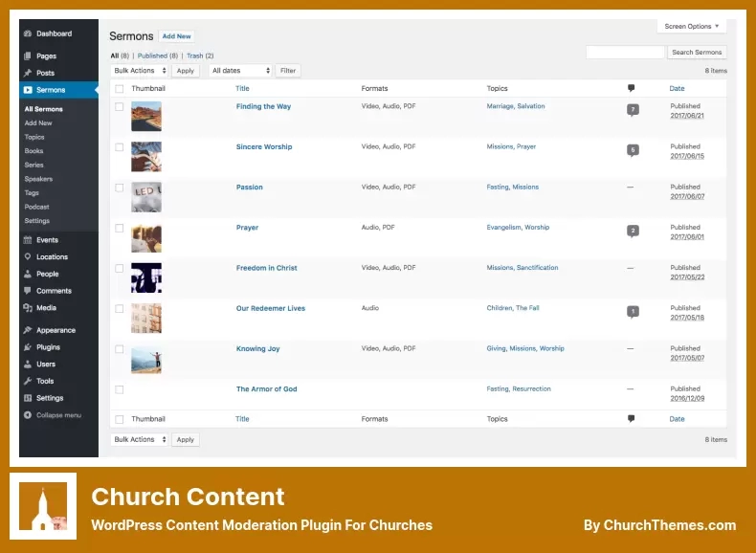
Task: Check the Knowing Joy row checkbox
Action: coord(119,349)
